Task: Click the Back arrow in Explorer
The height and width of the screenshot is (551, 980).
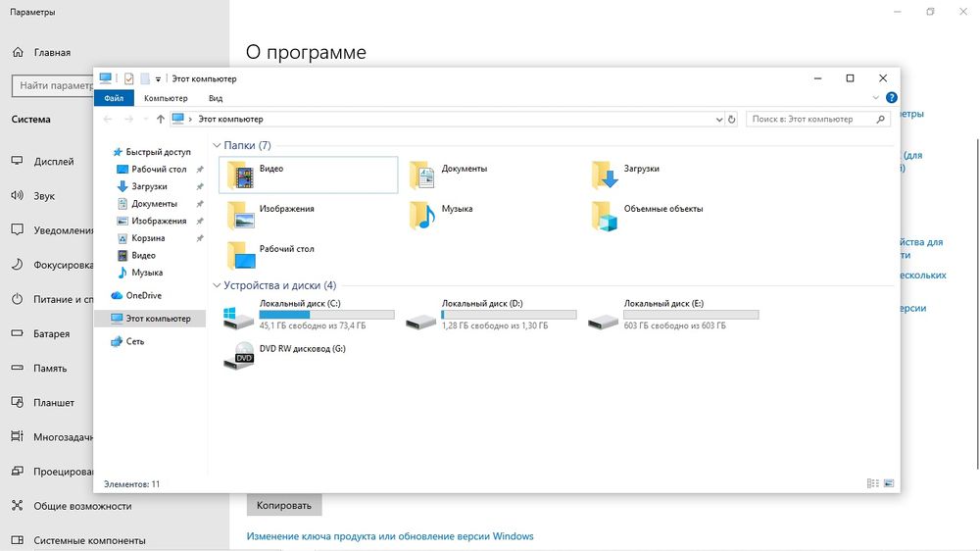Action: pyautogui.click(x=108, y=119)
